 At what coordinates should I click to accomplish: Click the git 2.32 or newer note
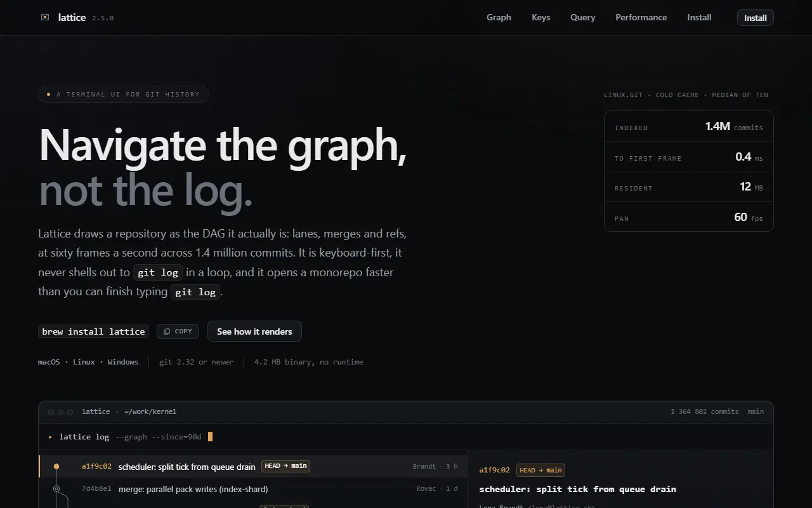click(196, 362)
